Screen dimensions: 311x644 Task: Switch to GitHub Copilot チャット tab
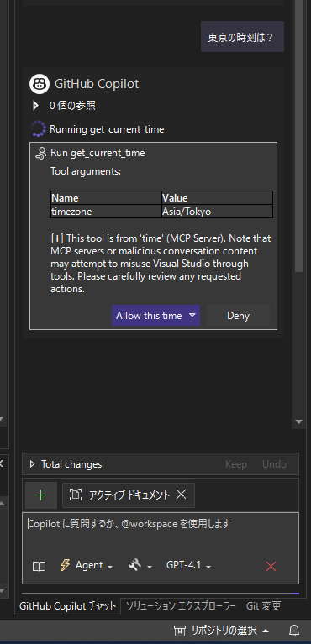coord(68,606)
